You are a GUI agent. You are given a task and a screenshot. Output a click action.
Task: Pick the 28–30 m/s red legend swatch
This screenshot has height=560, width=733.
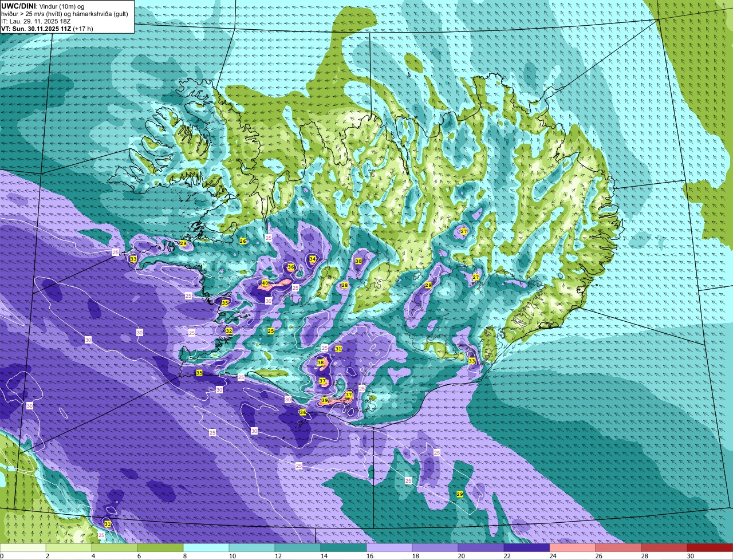[x=664, y=548]
